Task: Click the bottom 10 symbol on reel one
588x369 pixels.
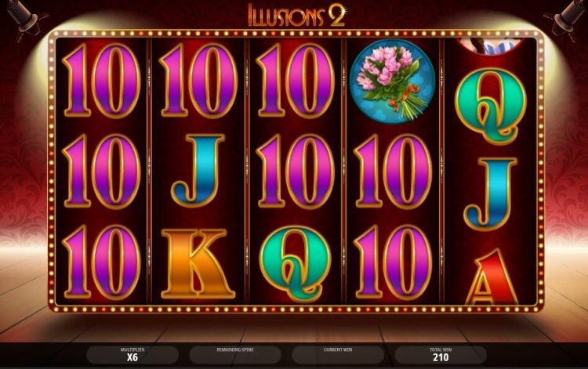Action: click(x=101, y=262)
